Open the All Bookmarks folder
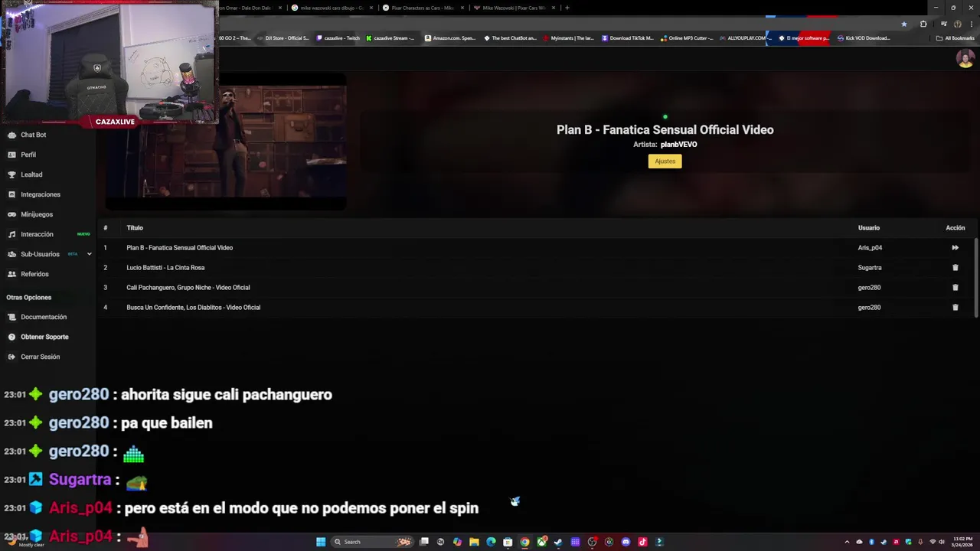 (955, 38)
